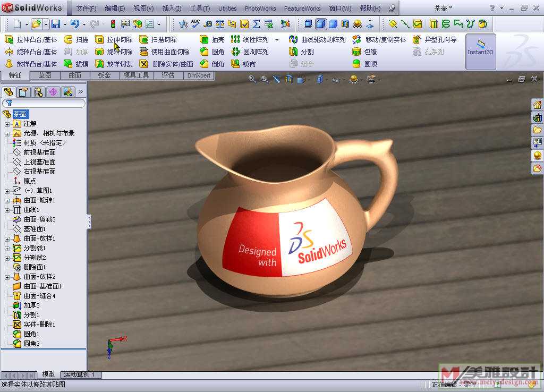Expand the 光源、相机与布景 node
Image resolution: width=544 pixels, height=392 pixels.
pos(7,133)
